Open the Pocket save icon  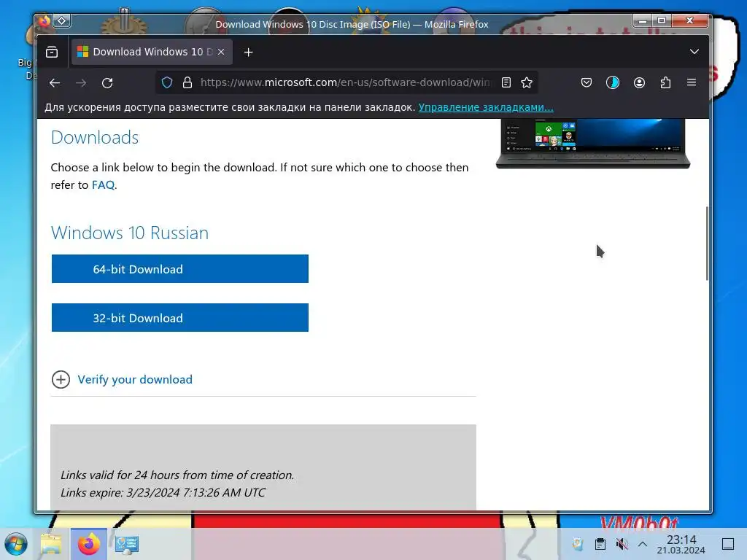(587, 83)
